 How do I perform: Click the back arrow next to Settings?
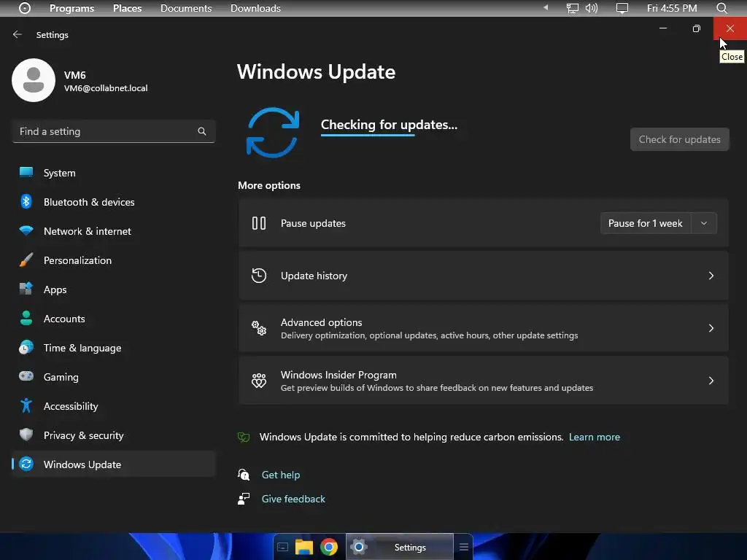[x=18, y=34]
